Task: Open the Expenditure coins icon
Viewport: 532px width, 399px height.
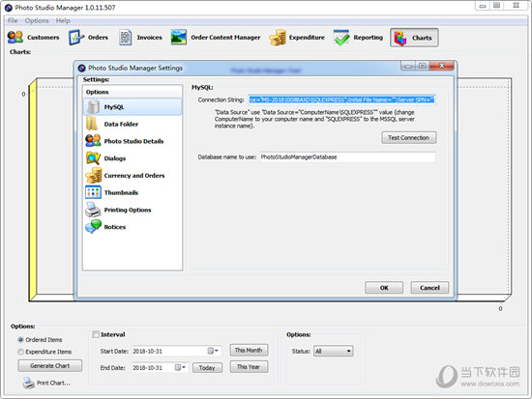Action: pyautogui.click(x=278, y=38)
